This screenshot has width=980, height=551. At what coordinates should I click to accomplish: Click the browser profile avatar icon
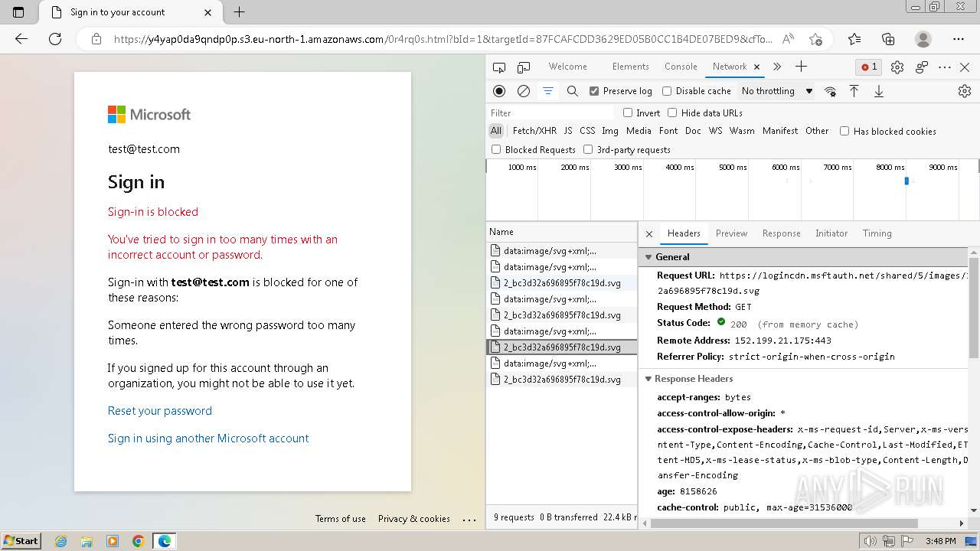coord(923,39)
